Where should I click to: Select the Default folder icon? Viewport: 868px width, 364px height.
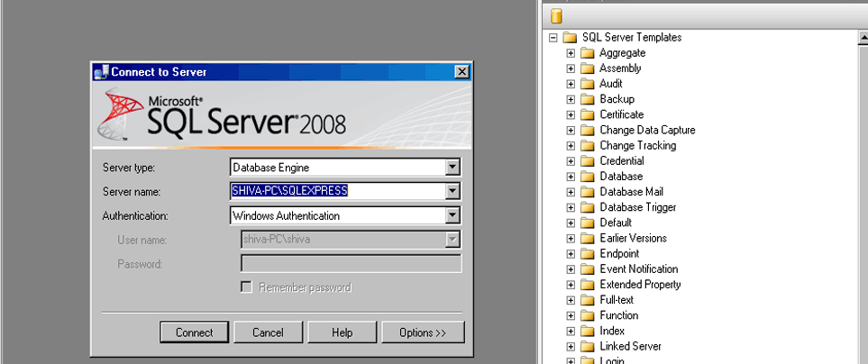pos(588,223)
